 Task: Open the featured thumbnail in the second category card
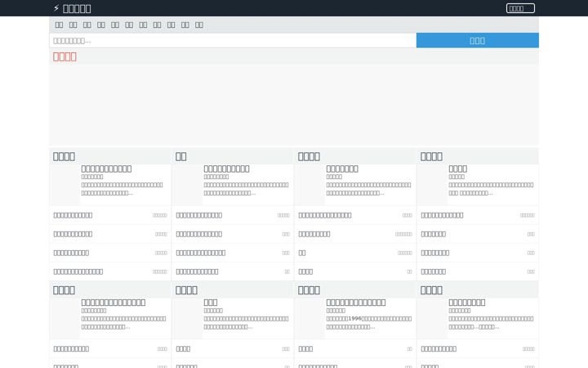coord(187,185)
